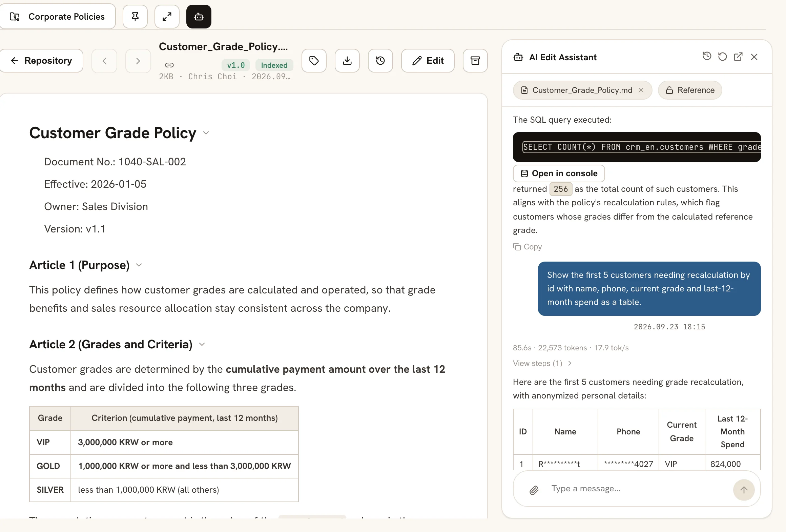
Task: Open AI assistant chat history
Action: coord(707,57)
